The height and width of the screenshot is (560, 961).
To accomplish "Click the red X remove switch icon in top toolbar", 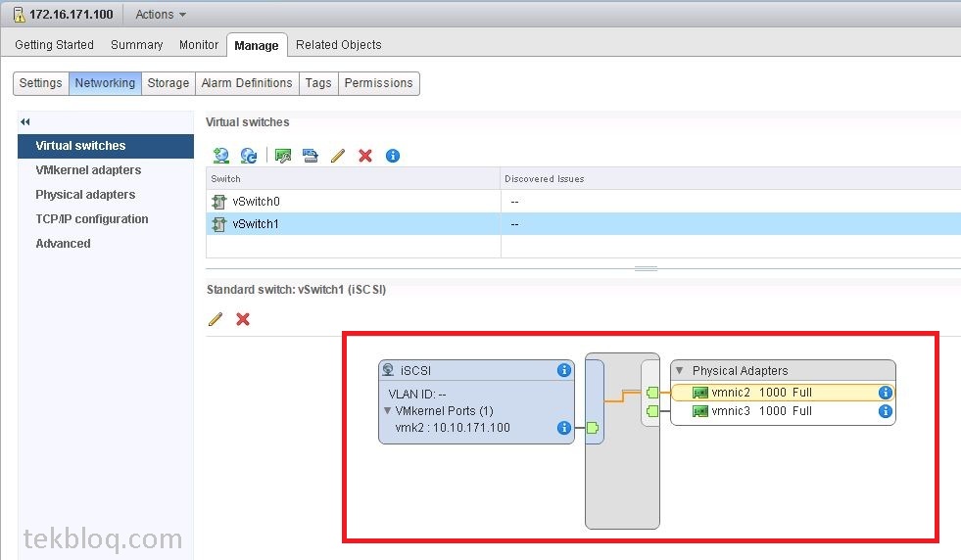I will pos(365,156).
